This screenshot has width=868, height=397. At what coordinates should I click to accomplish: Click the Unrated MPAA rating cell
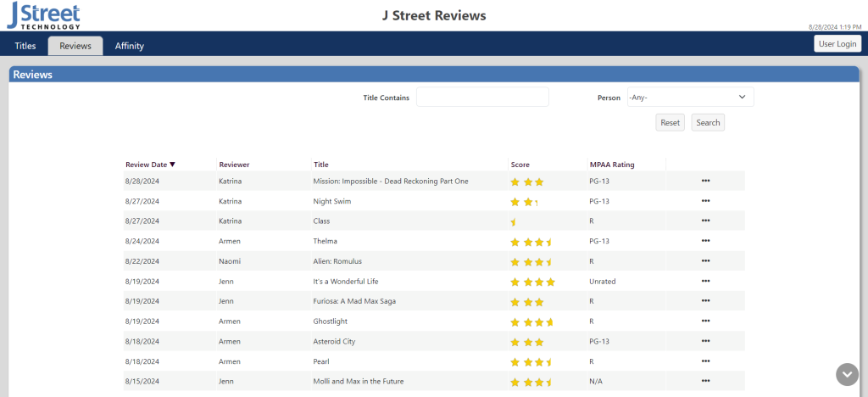click(603, 282)
